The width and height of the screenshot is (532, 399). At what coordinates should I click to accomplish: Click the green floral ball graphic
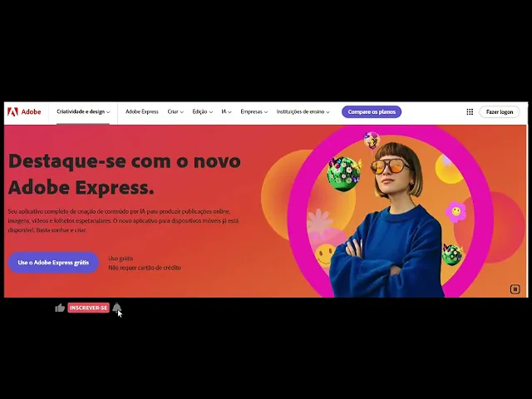pos(343,174)
